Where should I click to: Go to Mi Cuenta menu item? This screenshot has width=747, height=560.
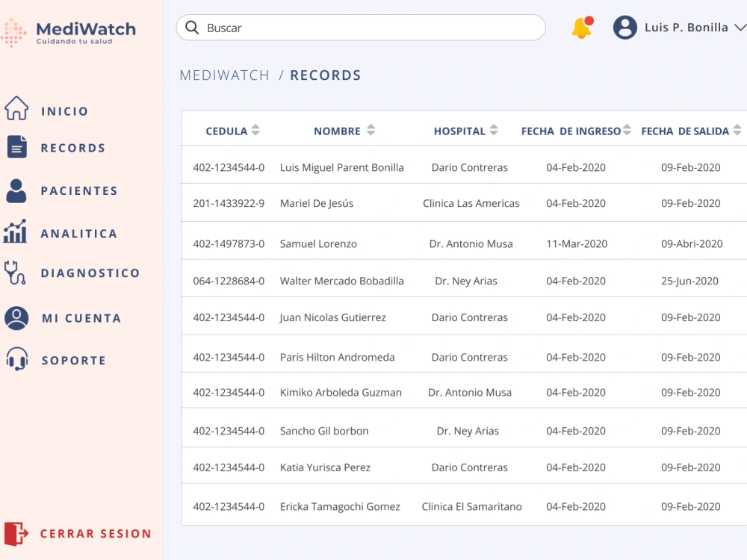[x=81, y=318]
